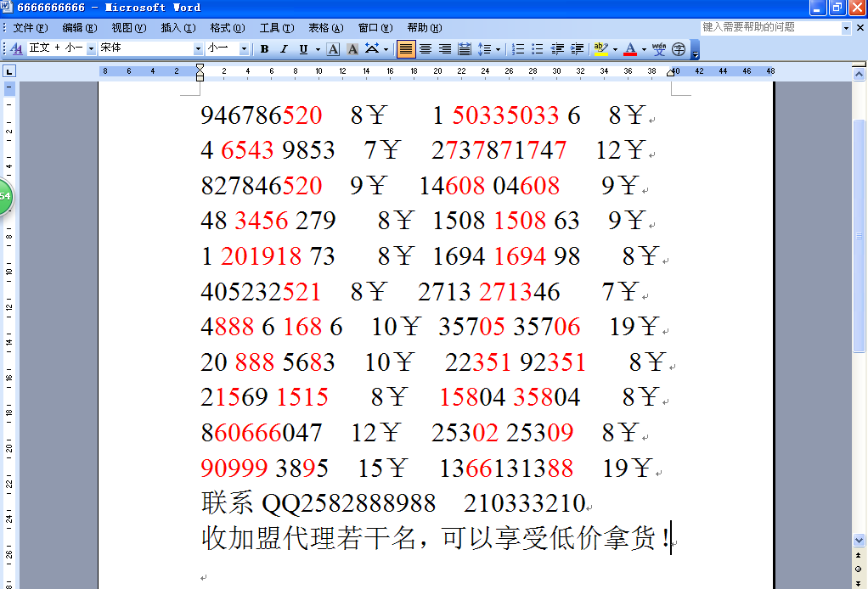Click the previous page browse button

[858, 555]
